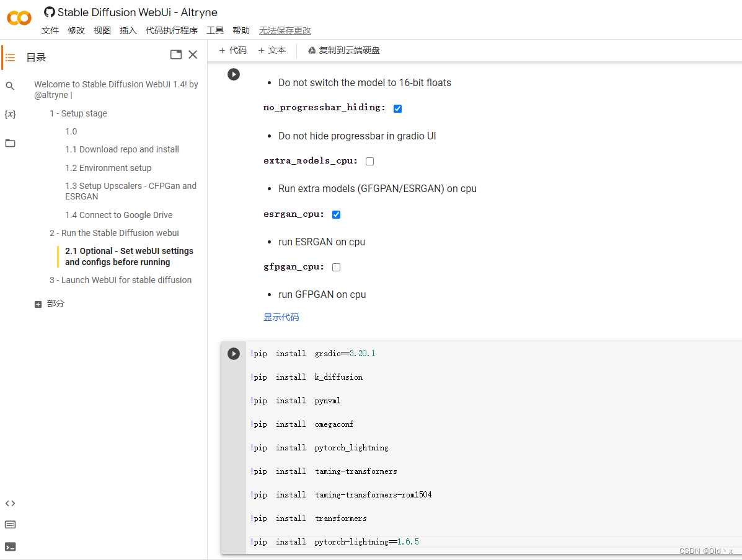Go to 1.4 Connect to Google Drive
The image size is (742, 560).
tap(119, 215)
